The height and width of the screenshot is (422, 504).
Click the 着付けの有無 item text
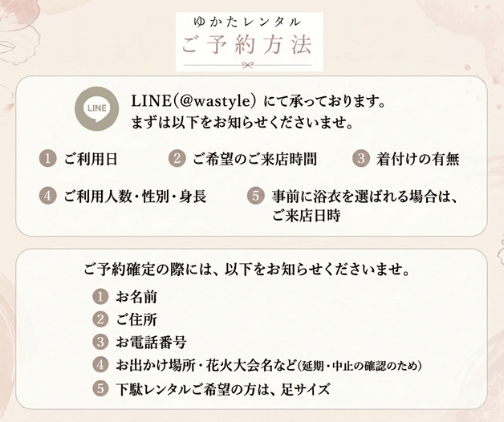click(418, 159)
